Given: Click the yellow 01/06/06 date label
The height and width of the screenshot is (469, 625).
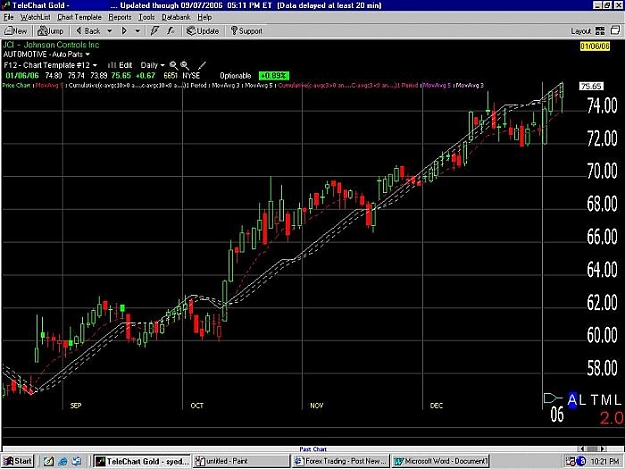Looking at the screenshot, I should (x=595, y=46).
